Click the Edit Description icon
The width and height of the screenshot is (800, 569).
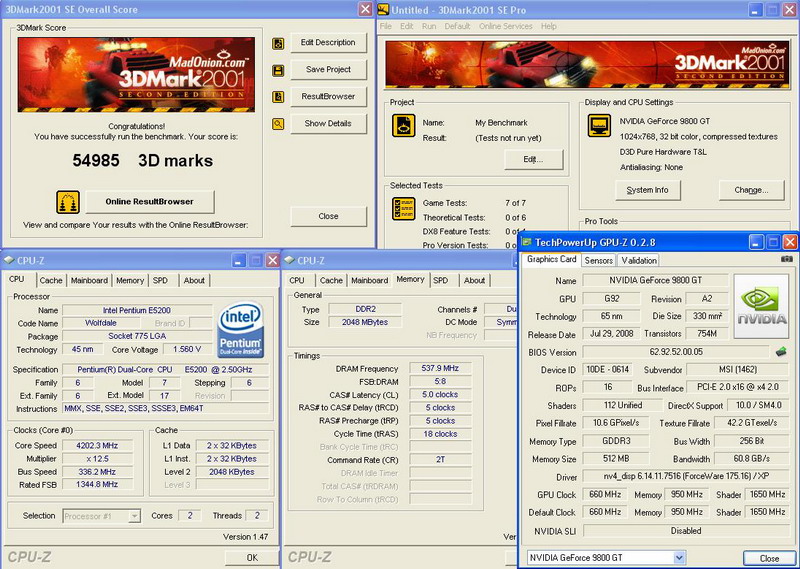click(x=278, y=43)
